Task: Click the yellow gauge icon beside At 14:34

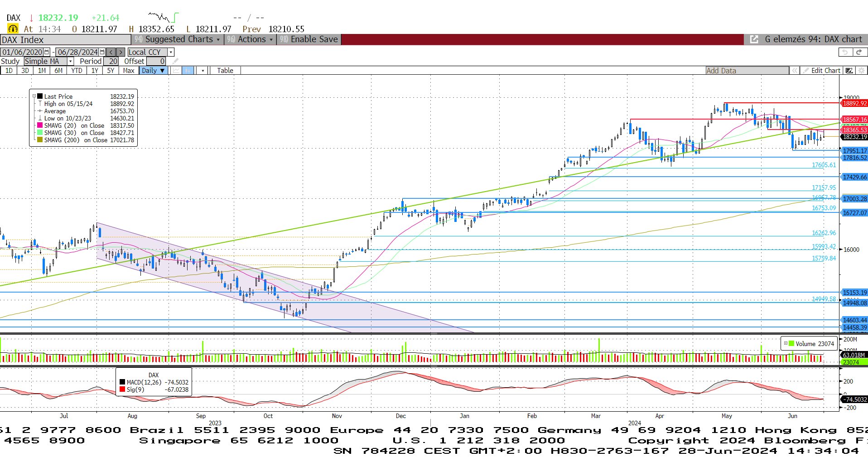Action: point(13,29)
